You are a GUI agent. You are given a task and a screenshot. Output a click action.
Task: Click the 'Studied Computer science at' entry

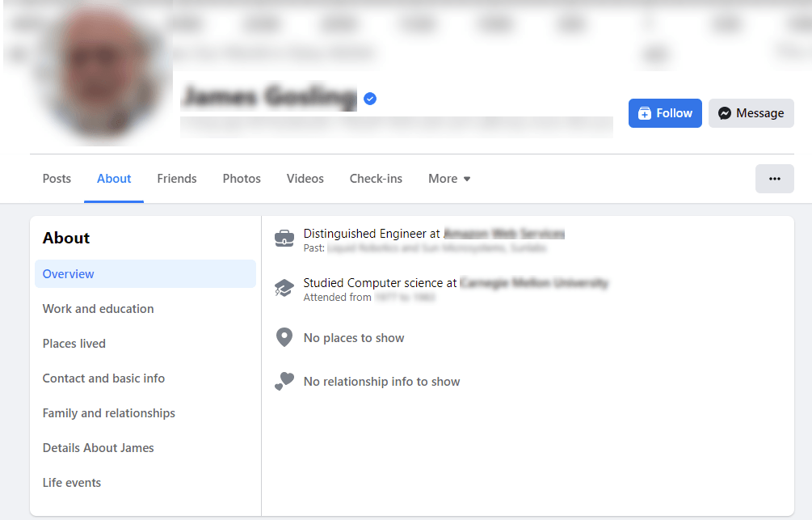tap(456, 283)
